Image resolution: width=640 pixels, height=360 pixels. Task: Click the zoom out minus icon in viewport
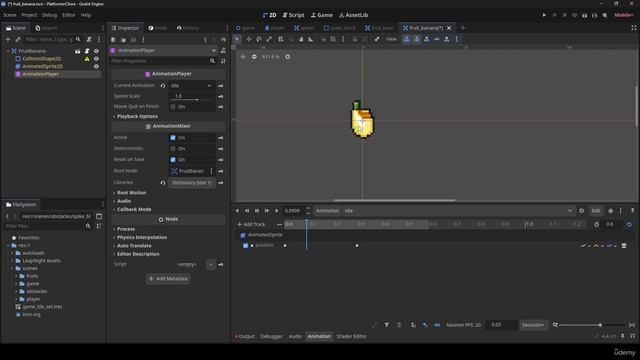coord(254,57)
